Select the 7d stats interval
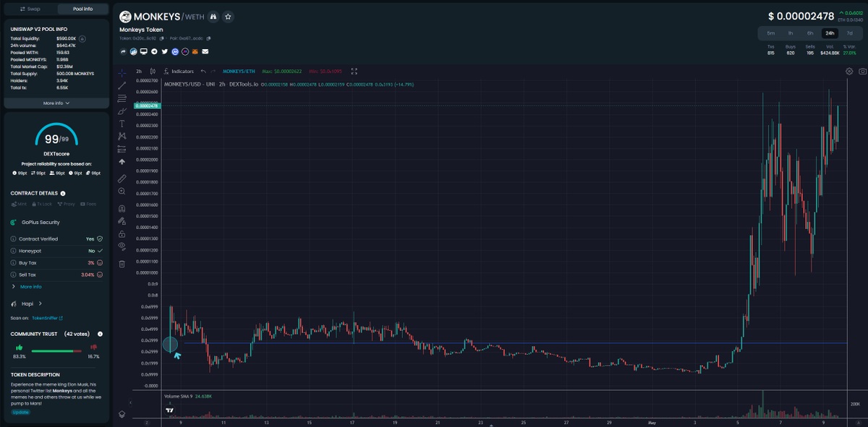Image resolution: width=868 pixels, height=427 pixels. [849, 33]
